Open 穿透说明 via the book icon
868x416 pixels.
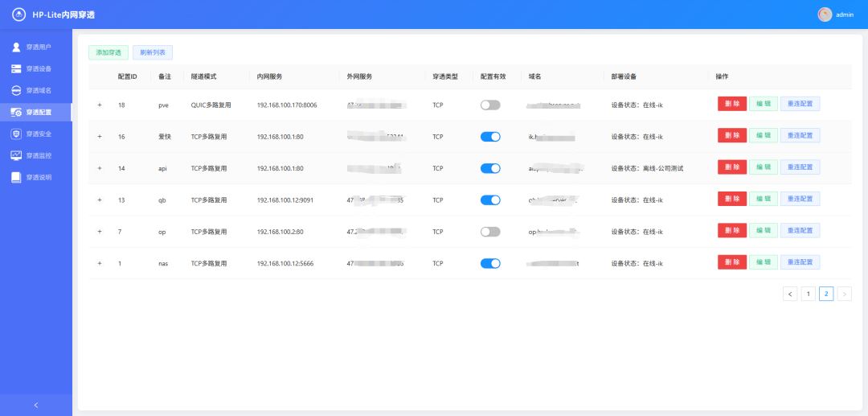(16, 177)
